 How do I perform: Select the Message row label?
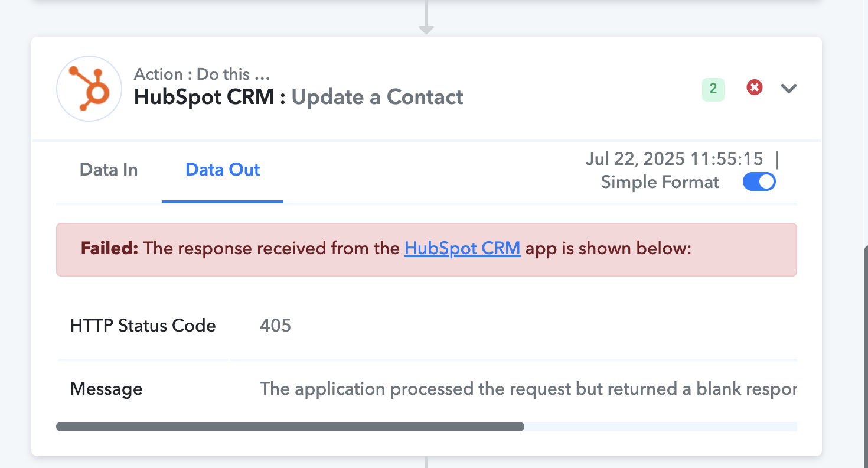106,389
